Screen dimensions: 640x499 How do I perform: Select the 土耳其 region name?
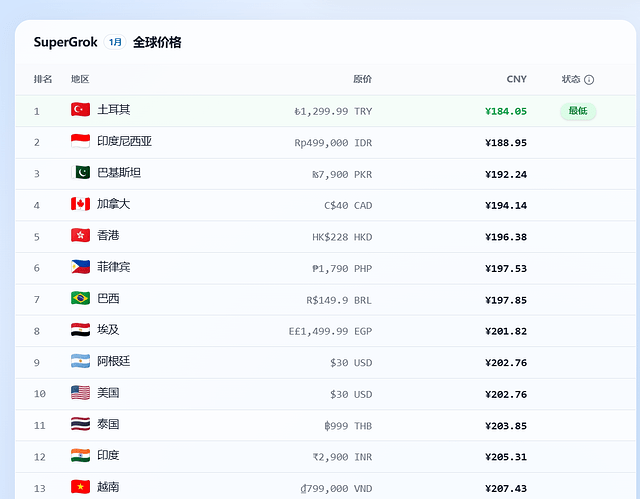(113, 110)
